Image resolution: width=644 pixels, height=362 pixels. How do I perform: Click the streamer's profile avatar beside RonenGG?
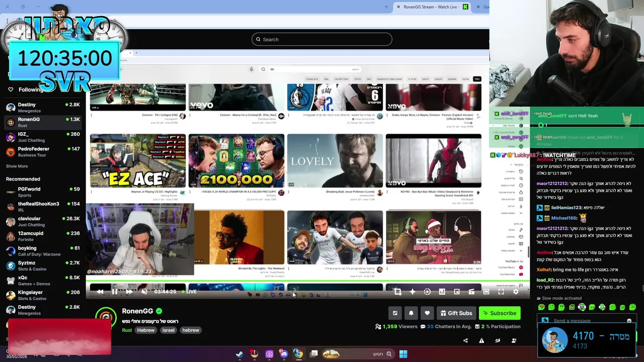pos(106,317)
